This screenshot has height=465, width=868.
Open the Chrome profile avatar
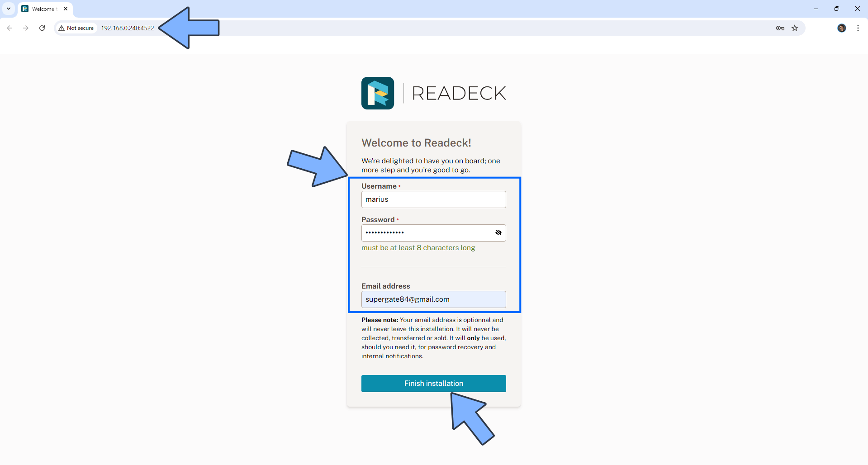click(x=841, y=28)
